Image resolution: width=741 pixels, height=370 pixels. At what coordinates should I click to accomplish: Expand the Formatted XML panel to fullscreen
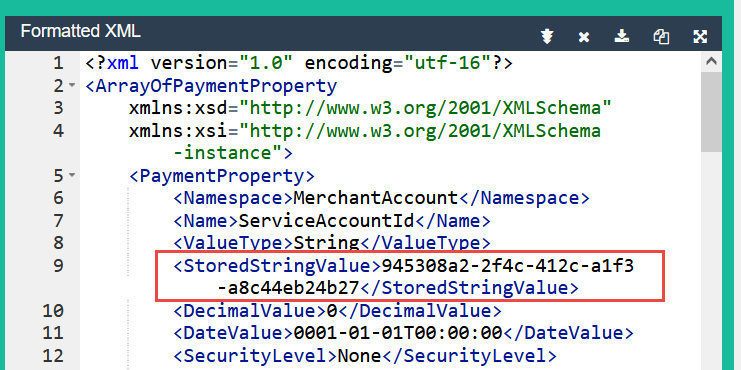tap(700, 36)
